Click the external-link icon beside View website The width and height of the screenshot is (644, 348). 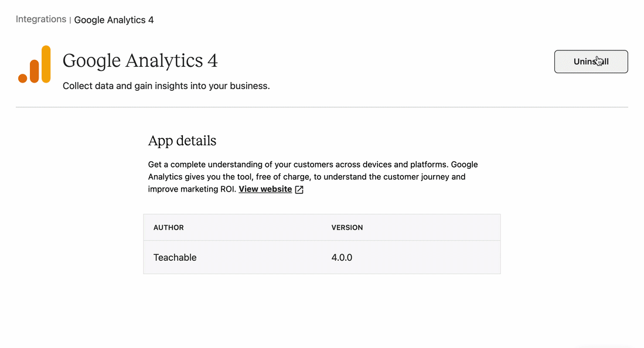coord(299,189)
